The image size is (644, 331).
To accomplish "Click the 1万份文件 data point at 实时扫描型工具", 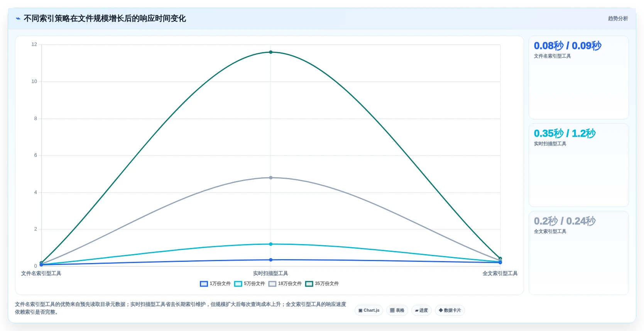I will point(270,260).
